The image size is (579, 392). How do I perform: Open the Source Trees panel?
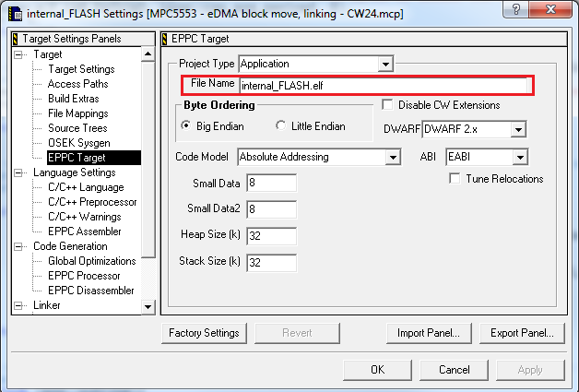point(77,128)
